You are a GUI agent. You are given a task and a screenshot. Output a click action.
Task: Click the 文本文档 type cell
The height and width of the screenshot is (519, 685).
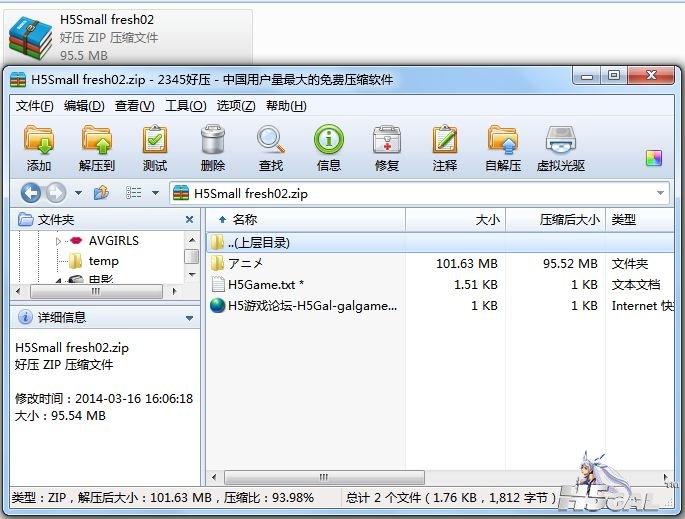pos(636,285)
